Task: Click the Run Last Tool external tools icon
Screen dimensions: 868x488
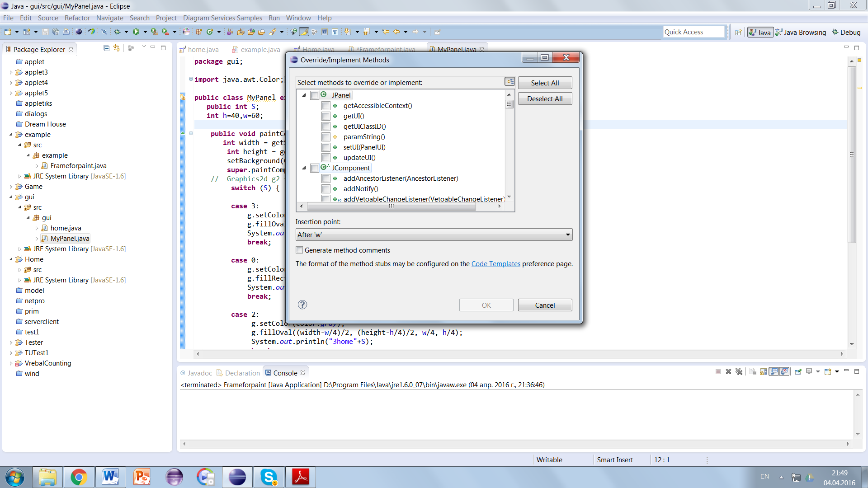Action: (165, 32)
